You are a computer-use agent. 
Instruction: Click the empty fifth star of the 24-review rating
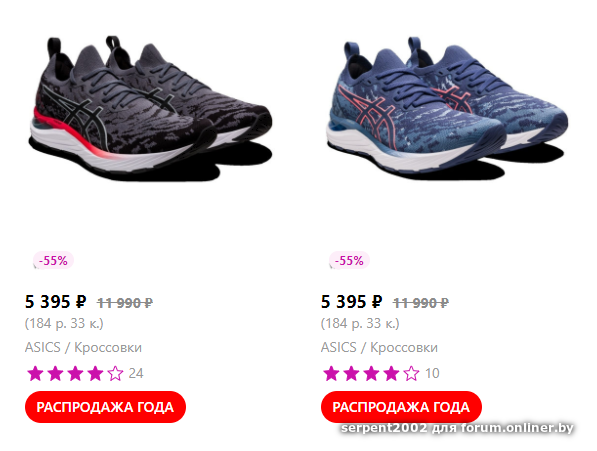click(x=115, y=373)
